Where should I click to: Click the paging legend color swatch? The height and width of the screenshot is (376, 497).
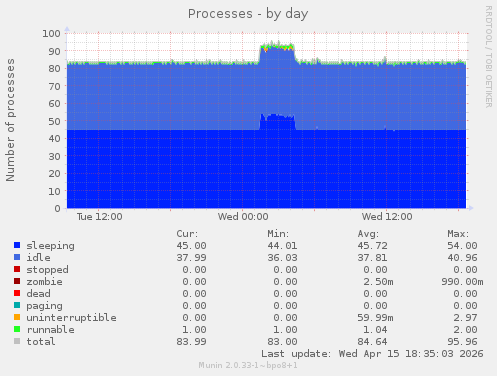pos(17,305)
